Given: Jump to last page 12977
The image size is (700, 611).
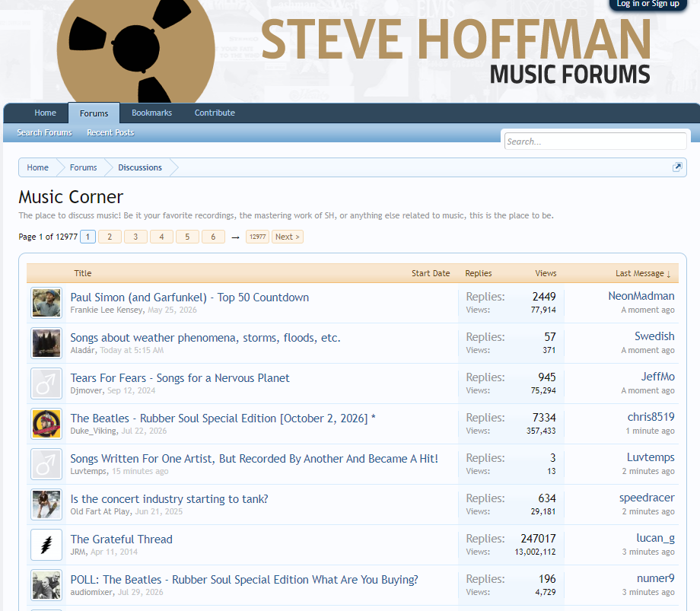Looking at the screenshot, I should tap(258, 237).
